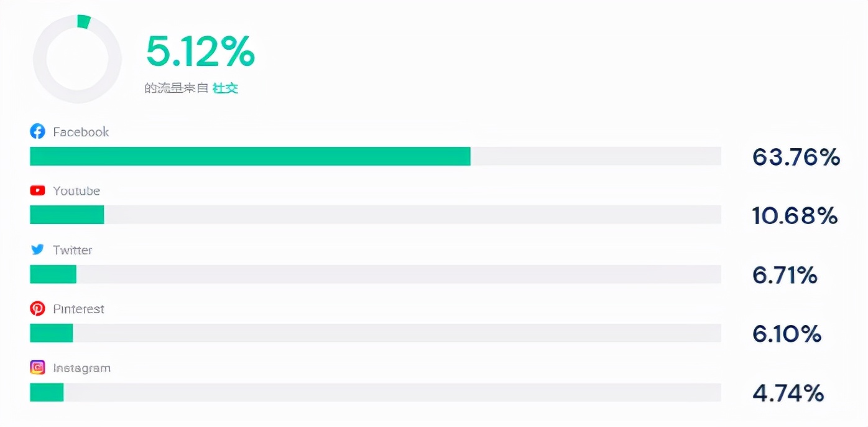Click the Twitter bird icon

[38, 250]
